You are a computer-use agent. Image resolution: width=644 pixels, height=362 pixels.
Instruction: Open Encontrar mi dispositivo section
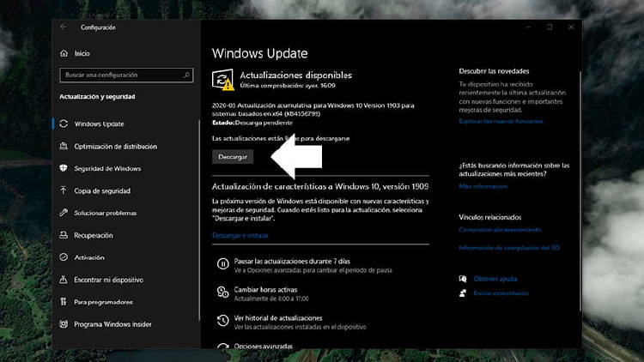click(107, 280)
